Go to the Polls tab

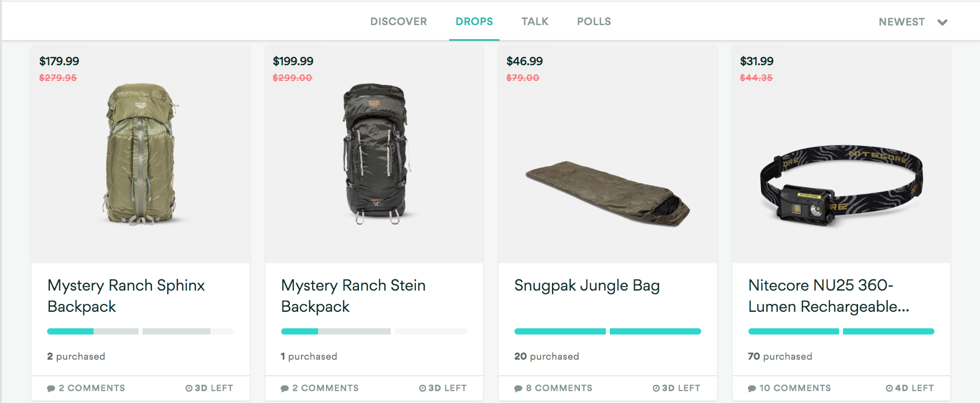tap(594, 22)
